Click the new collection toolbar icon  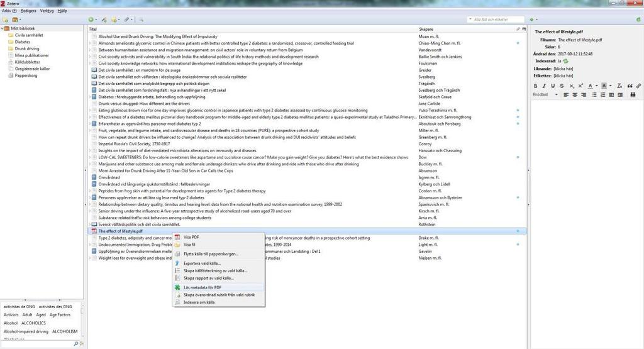[x=5, y=19]
